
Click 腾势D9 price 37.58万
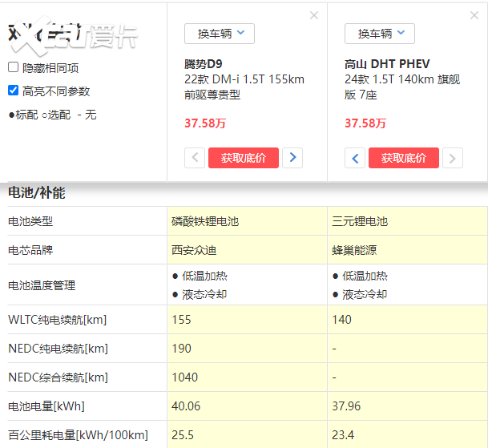(205, 123)
